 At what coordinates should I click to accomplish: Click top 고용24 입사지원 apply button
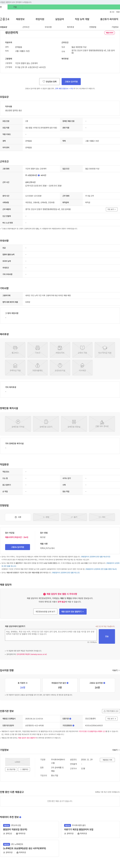pyautogui.click(x=71, y=82)
